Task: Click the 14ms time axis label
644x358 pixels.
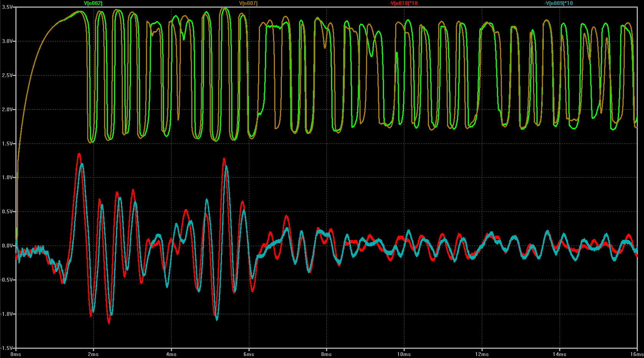Action: coord(560,354)
